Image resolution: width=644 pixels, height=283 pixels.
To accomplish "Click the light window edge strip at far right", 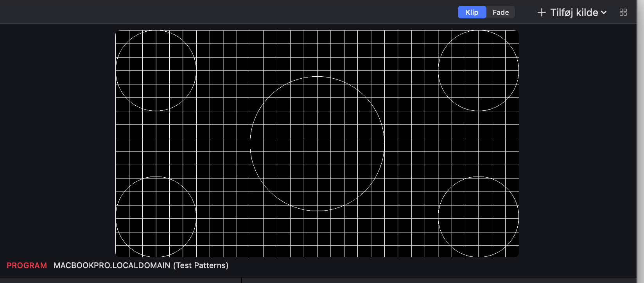I will 640,141.
